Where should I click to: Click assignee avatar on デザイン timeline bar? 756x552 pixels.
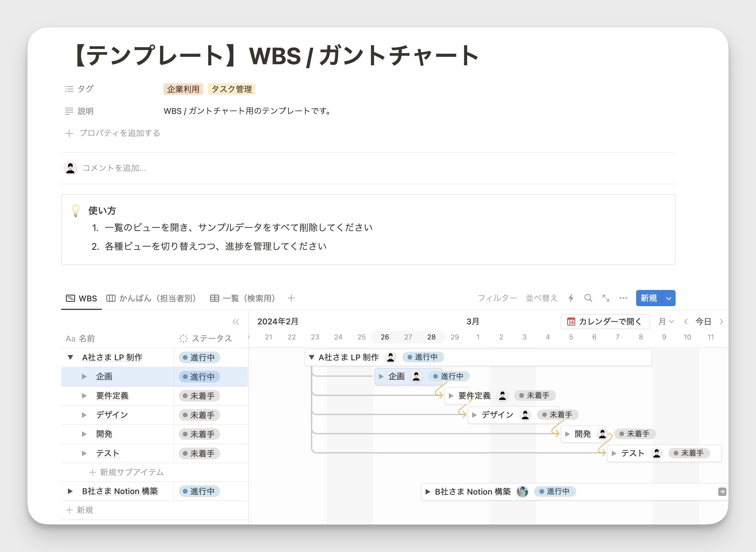tap(525, 415)
